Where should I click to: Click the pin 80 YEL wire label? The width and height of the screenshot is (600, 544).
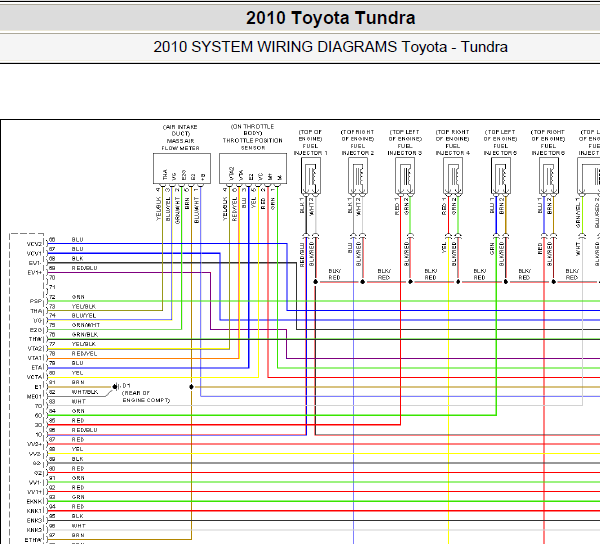(x=77, y=373)
